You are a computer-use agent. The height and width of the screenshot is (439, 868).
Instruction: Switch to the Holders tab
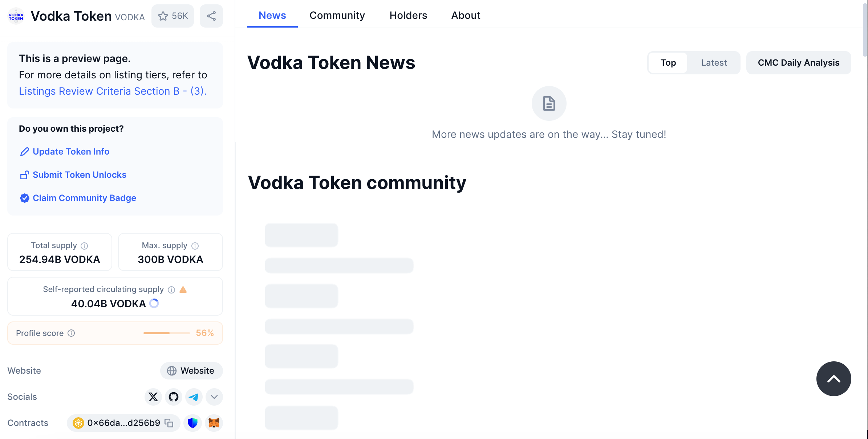tap(408, 15)
